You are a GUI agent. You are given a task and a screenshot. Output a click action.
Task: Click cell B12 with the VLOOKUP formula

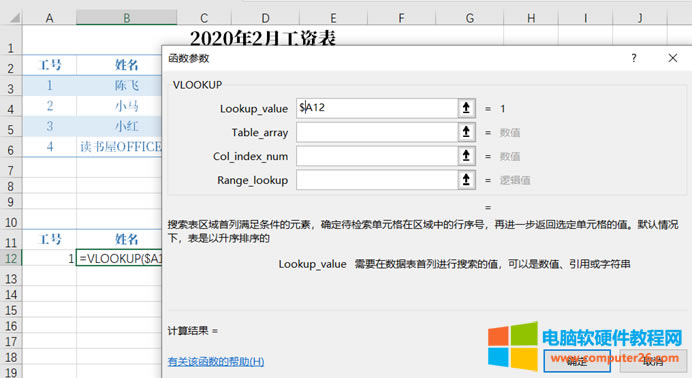(119, 258)
